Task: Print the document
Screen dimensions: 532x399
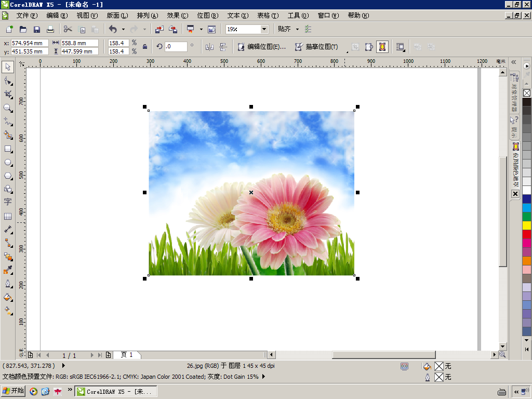Action: click(50, 29)
